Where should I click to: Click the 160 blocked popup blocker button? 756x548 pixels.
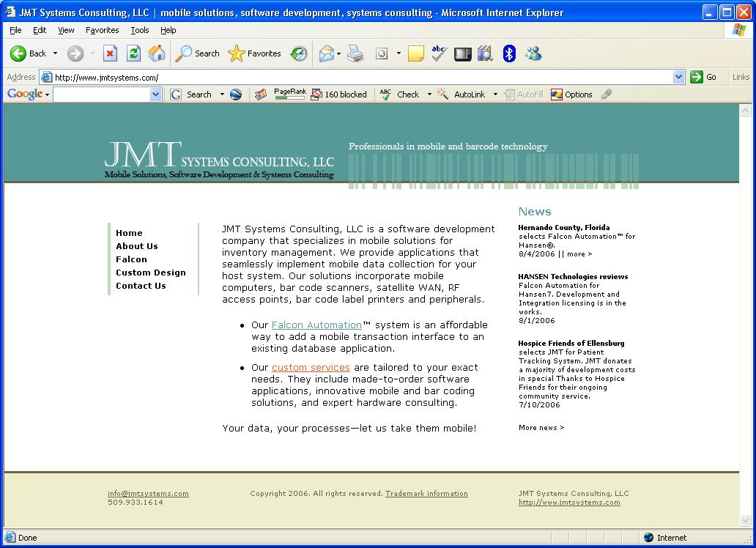pos(339,95)
